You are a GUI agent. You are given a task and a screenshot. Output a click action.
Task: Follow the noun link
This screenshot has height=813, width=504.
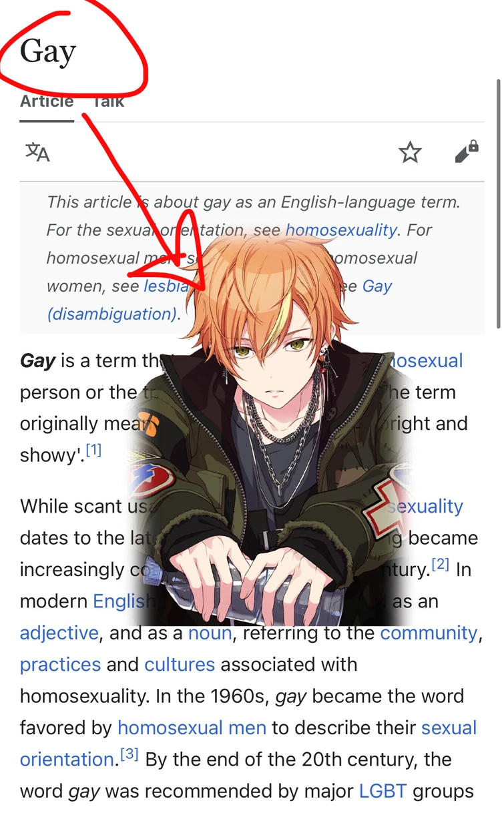210,633
